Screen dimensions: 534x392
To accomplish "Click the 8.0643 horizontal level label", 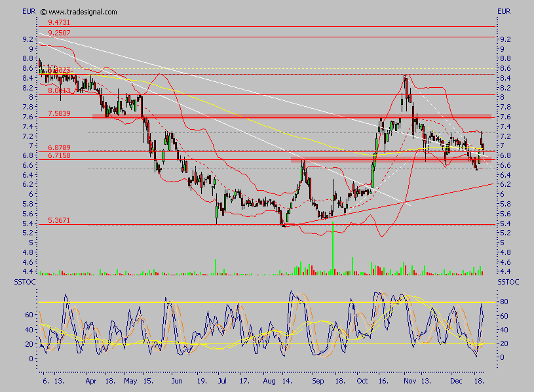I will (x=59, y=90).
